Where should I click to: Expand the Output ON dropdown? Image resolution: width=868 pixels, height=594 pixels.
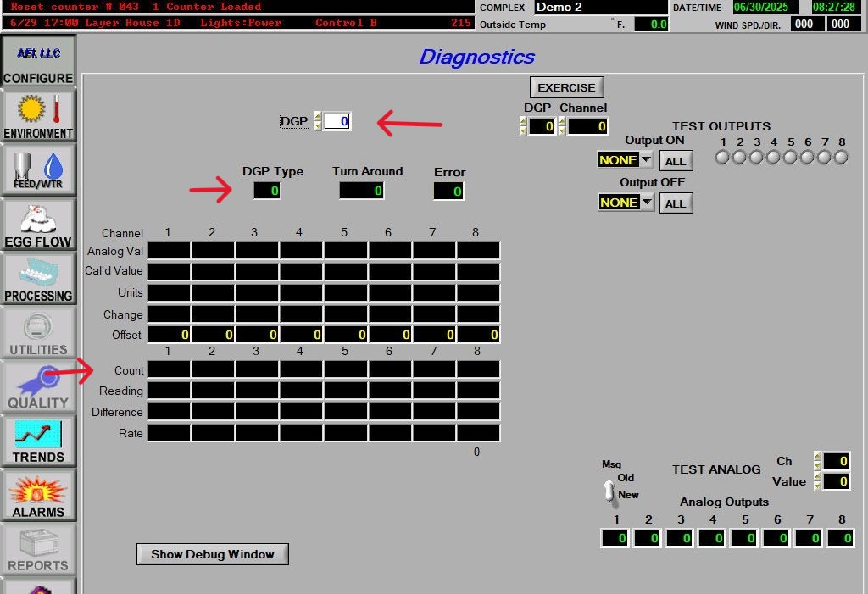[645, 160]
